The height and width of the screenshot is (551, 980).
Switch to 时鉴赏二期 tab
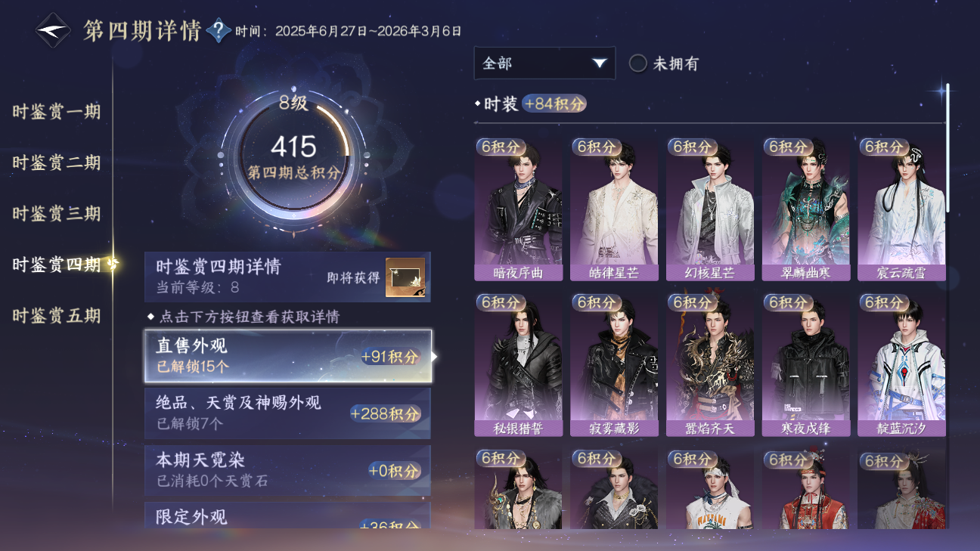click(x=57, y=163)
